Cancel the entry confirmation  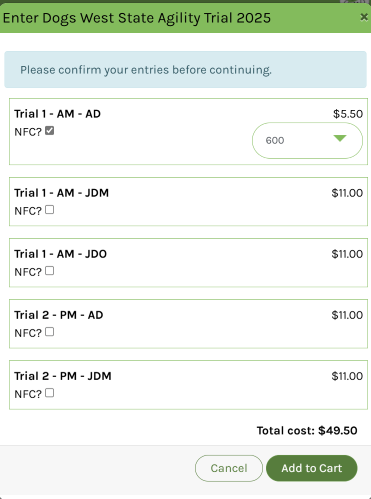click(x=229, y=468)
